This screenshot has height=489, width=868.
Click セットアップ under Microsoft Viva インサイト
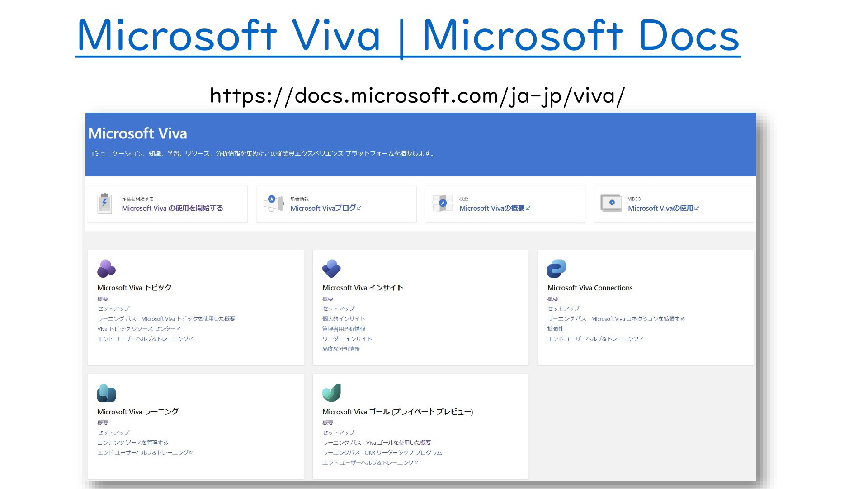[x=339, y=309]
